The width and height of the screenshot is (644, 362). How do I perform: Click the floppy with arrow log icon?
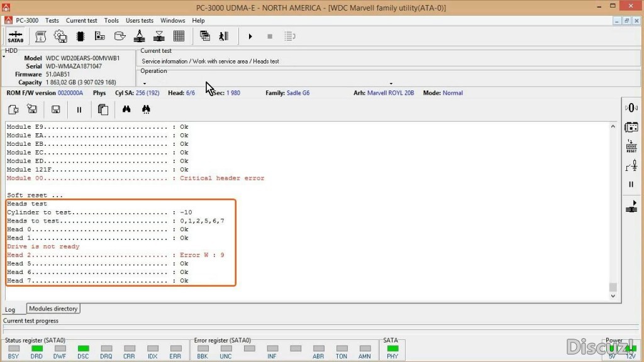pyautogui.click(x=32, y=109)
